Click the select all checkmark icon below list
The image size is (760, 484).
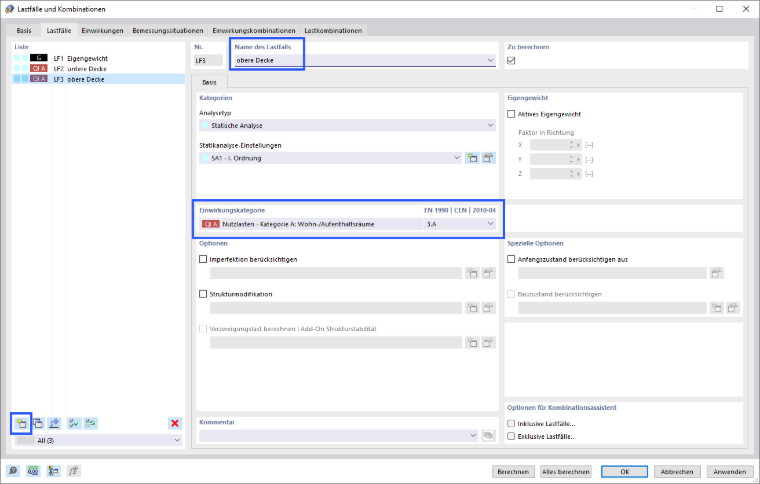point(74,423)
